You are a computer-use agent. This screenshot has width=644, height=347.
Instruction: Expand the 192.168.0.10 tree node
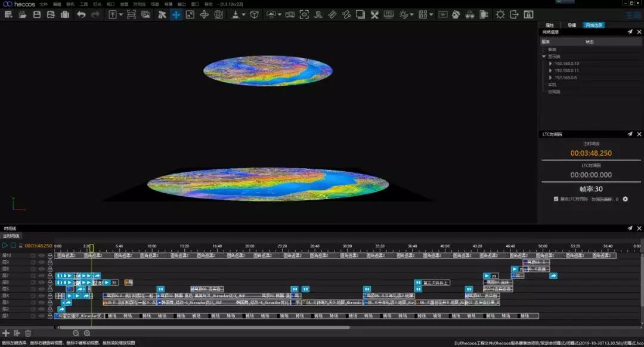tap(550, 64)
